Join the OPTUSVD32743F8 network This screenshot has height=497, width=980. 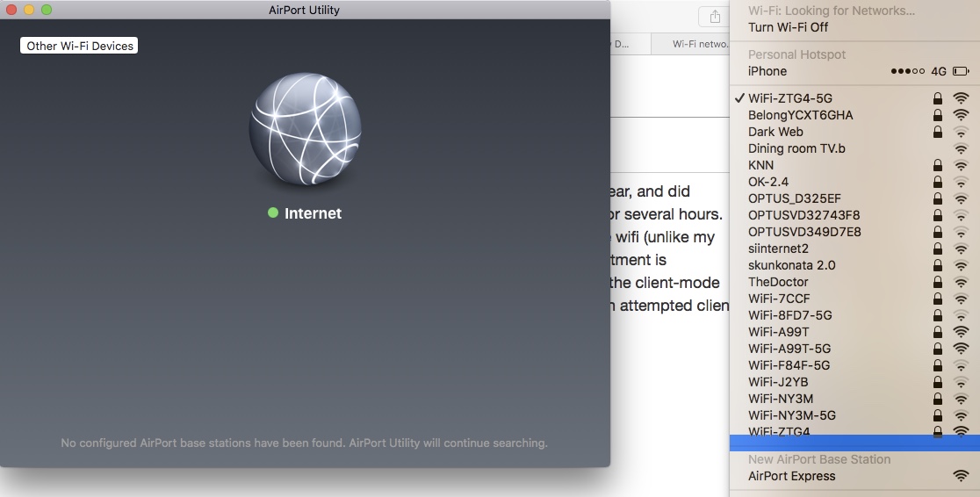click(855, 215)
